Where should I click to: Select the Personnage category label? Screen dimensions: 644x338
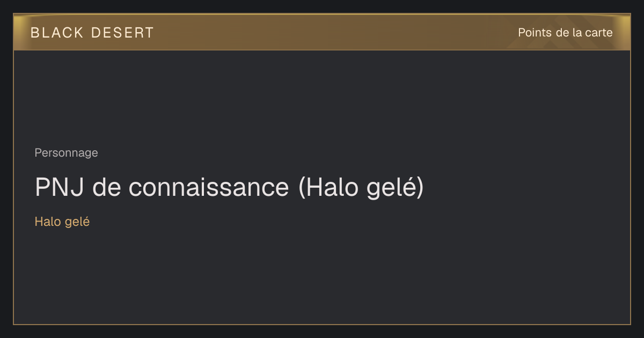pos(66,153)
